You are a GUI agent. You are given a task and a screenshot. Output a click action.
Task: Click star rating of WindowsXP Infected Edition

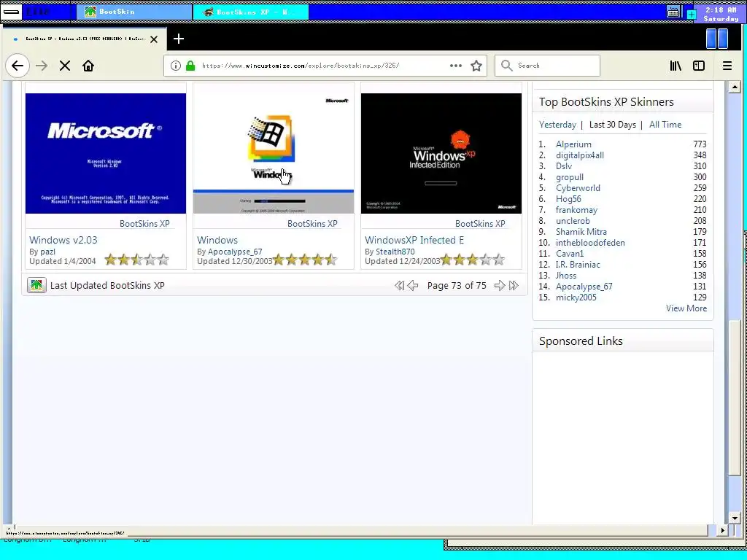[472, 260]
